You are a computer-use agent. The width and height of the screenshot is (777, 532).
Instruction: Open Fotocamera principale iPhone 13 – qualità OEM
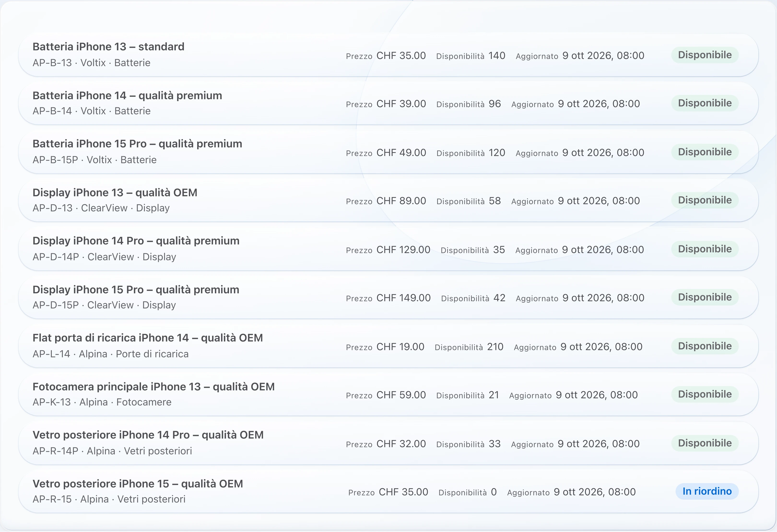click(153, 387)
